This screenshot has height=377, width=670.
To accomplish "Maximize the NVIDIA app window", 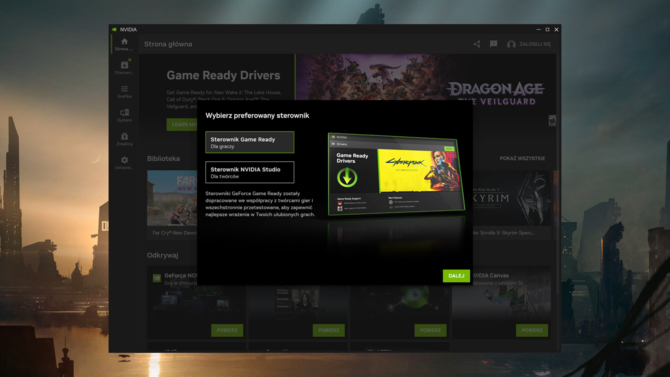I will click(x=547, y=29).
